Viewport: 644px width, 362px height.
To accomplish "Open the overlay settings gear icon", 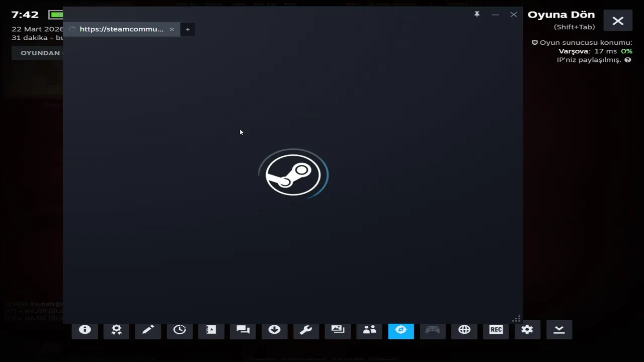I will 527,330.
